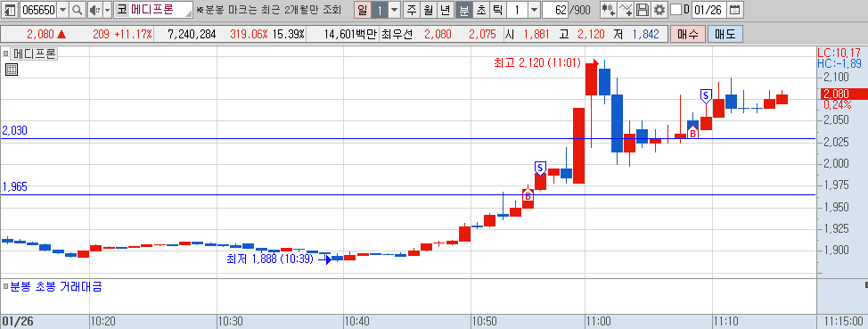Click the current price 2,080 ▲ in quote bar
868x329 pixels.
click(46, 35)
